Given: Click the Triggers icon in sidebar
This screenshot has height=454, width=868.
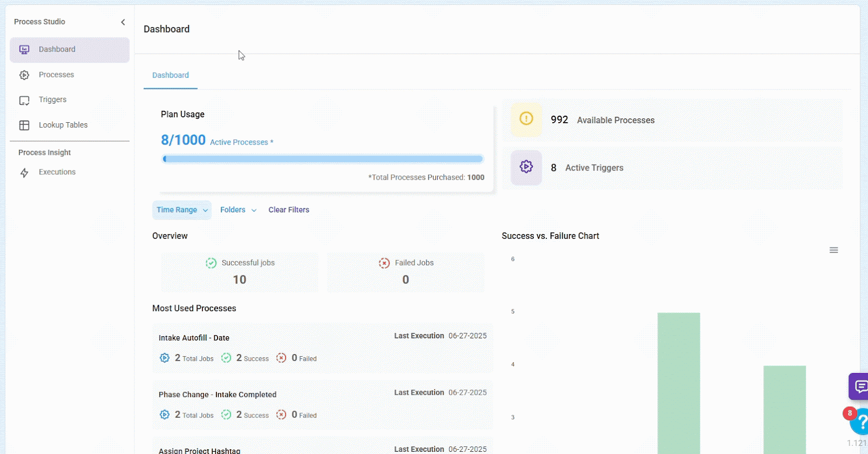Looking at the screenshot, I should click(24, 100).
